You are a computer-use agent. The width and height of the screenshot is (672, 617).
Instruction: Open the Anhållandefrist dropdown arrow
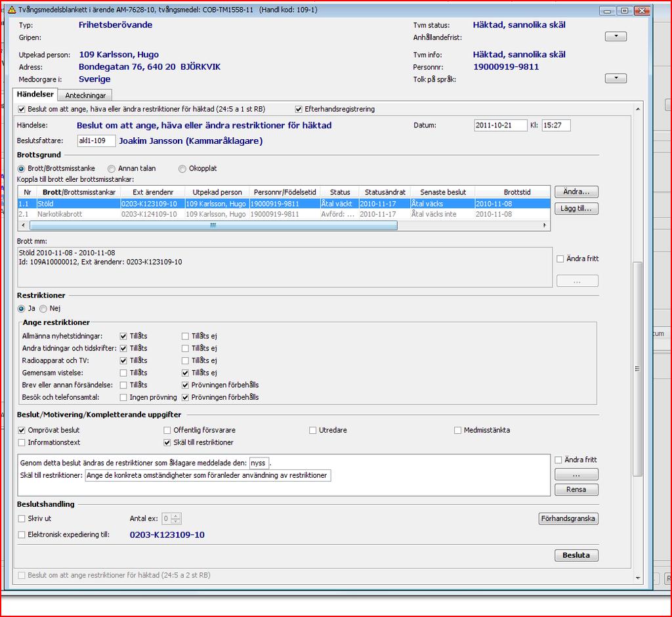616,37
